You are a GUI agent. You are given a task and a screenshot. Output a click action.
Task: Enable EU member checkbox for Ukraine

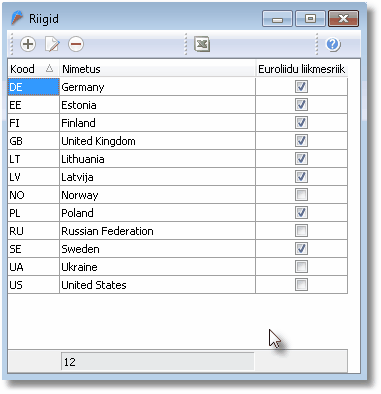(x=301, y=267)
